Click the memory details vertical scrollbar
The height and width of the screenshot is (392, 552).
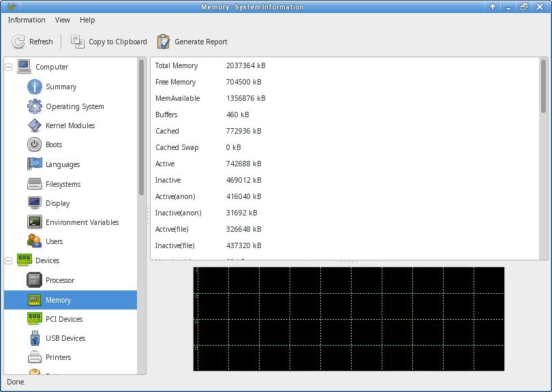(544, 87)
